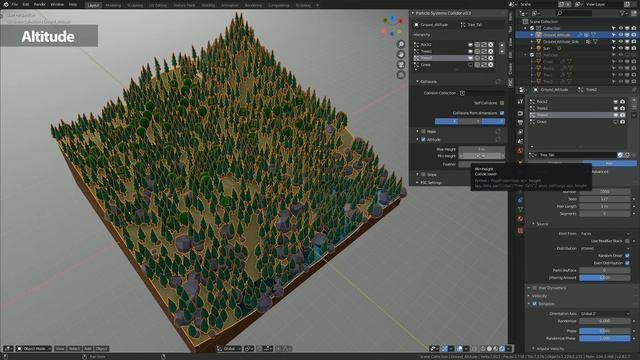
Task: Open the File menu
Action: click(x=15, y=4)
